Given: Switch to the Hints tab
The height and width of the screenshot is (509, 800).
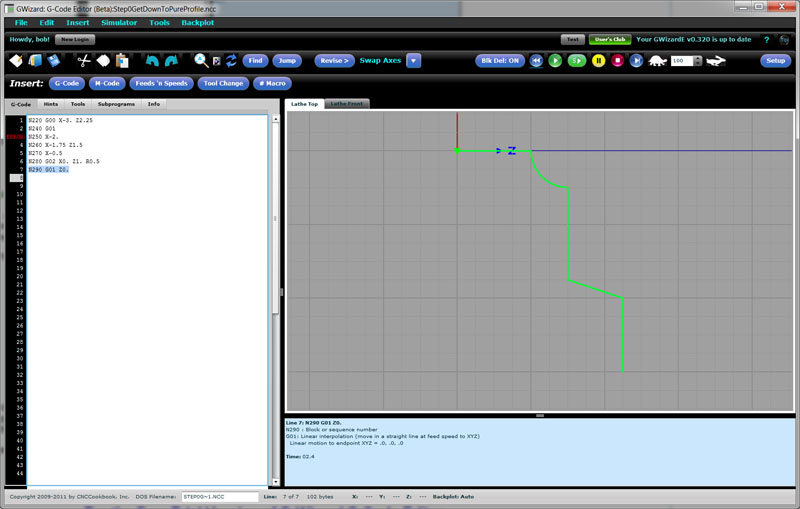Looking at the screenshot, I should tap(51, 104).
